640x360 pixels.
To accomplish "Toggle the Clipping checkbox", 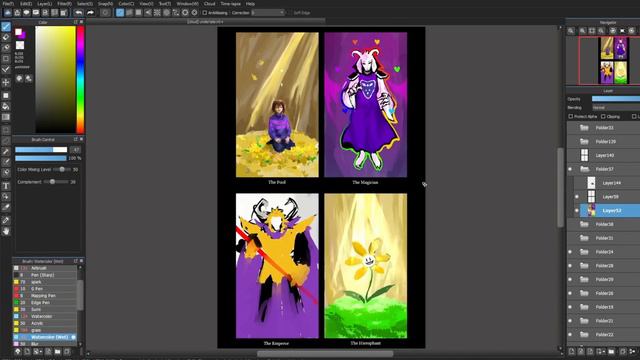I will 603,117.
